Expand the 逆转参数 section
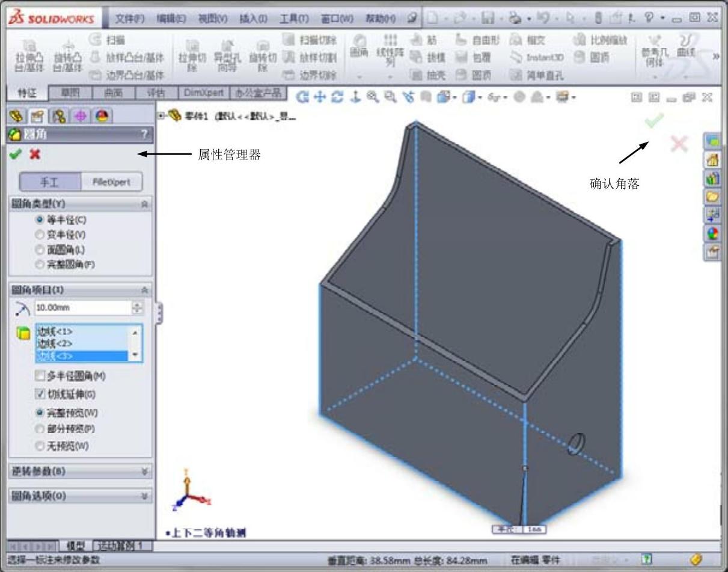This screenshot has height=572, width=728. [144, 472]
